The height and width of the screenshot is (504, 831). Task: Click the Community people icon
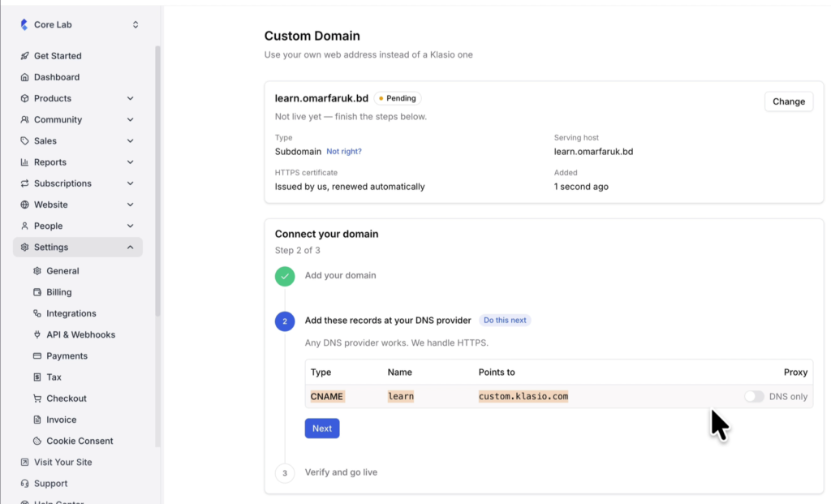point(24,119)
